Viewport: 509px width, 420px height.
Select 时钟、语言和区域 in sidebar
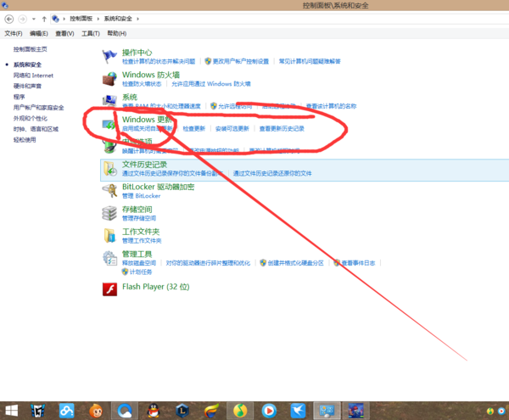tap(36, 129)
